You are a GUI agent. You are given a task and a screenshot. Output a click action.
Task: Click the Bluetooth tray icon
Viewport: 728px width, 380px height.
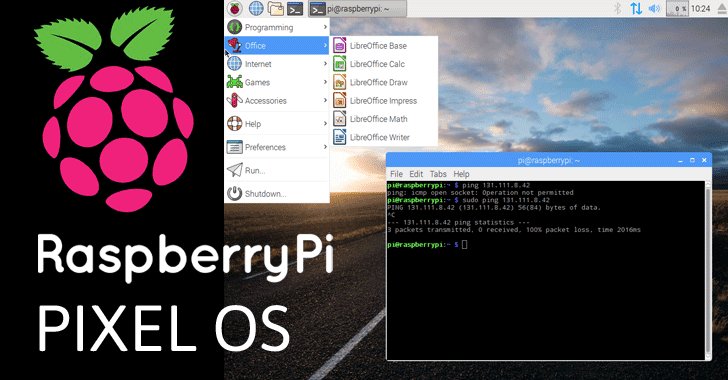(618, 8)
